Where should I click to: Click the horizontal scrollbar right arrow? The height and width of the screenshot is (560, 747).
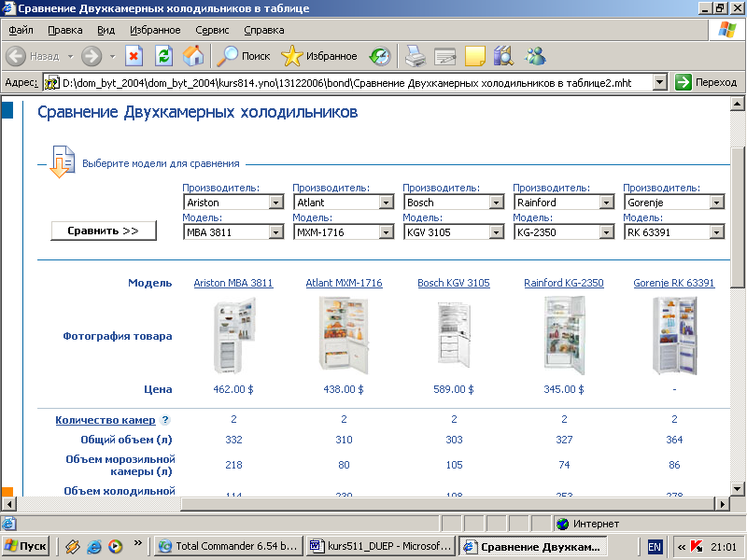coord(722,503)
